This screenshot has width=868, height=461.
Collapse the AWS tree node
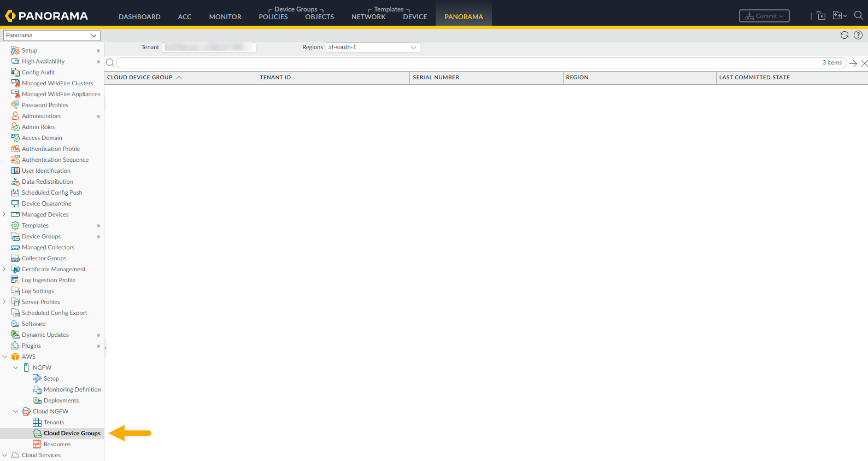(4, 357)
